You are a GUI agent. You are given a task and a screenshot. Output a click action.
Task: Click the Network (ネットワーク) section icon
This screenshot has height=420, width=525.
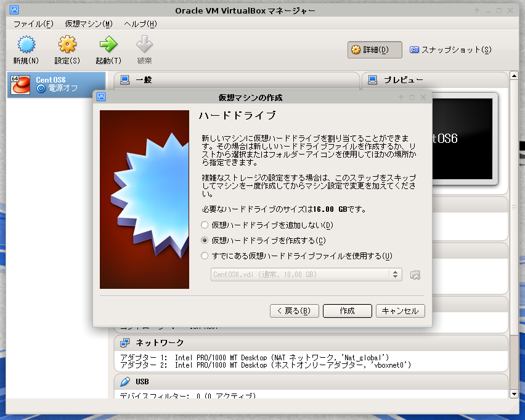pos(124,342)
